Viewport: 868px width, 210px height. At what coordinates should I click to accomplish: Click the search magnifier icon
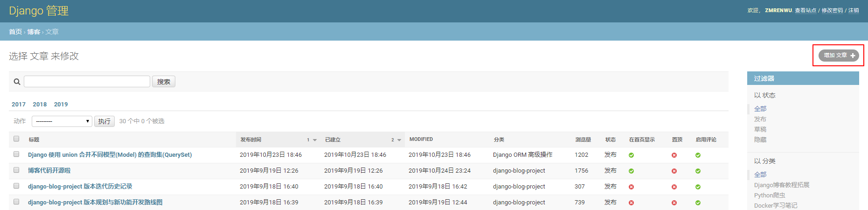(x=17, y=82)
